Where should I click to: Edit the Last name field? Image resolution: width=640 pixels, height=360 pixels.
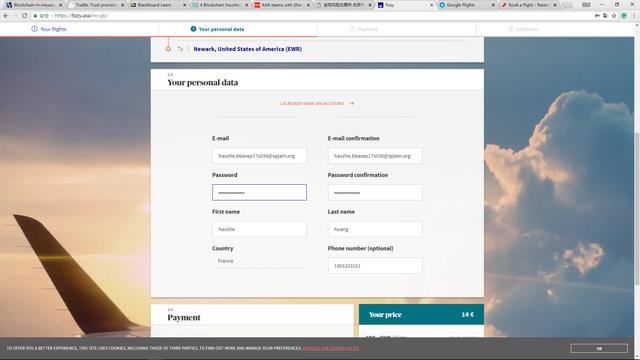point(375,229)
